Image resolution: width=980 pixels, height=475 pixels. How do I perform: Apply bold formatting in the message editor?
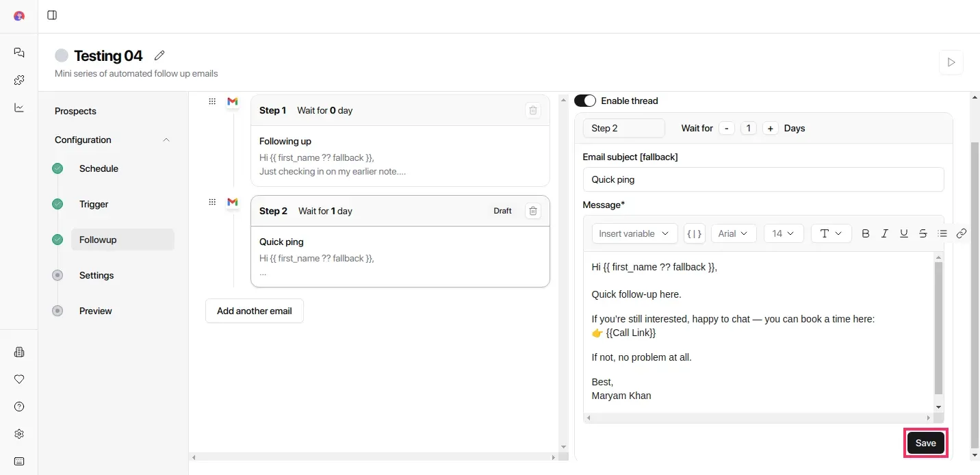(865, 233)
